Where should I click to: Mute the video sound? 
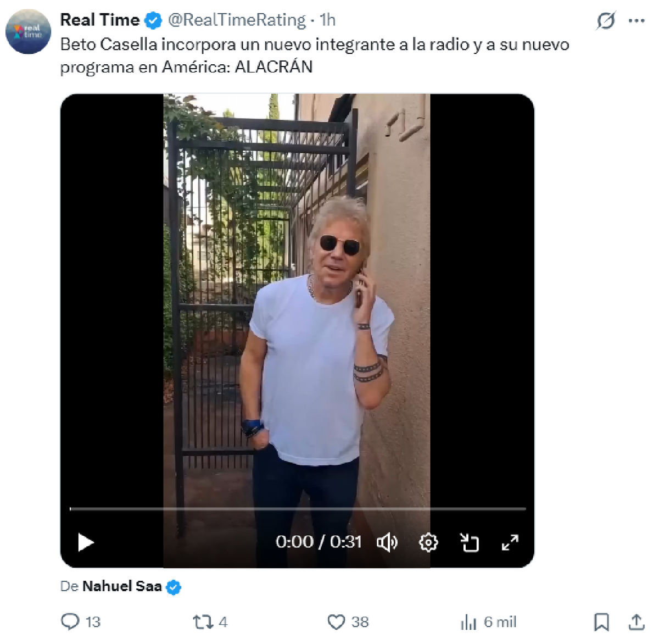387,543
